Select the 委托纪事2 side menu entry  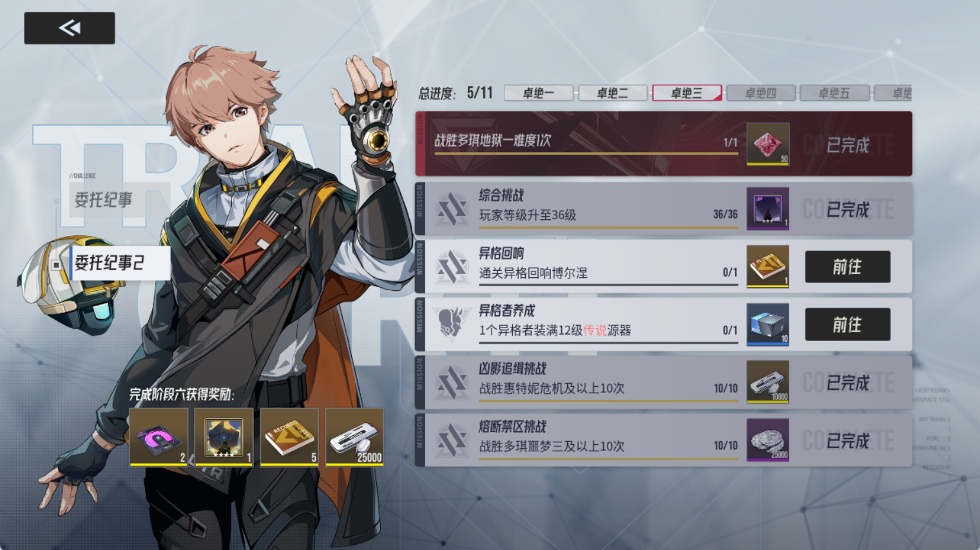[x=120, y=263]
